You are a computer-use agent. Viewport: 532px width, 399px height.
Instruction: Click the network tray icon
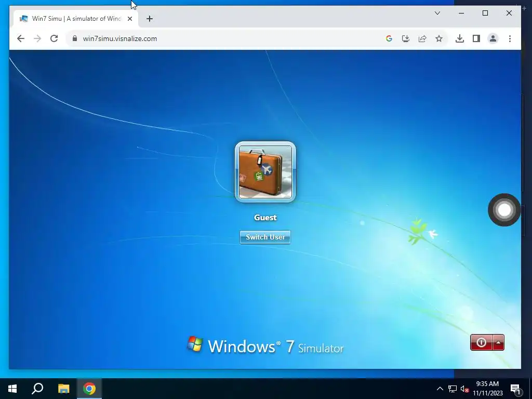coord(453,389)
